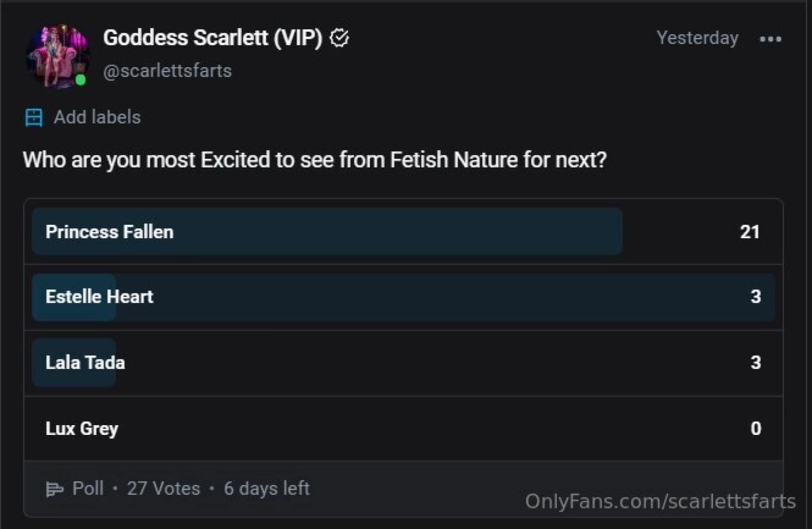Click the 6 days left text
This screenshot has height=529, width=812.
(267, 488)
